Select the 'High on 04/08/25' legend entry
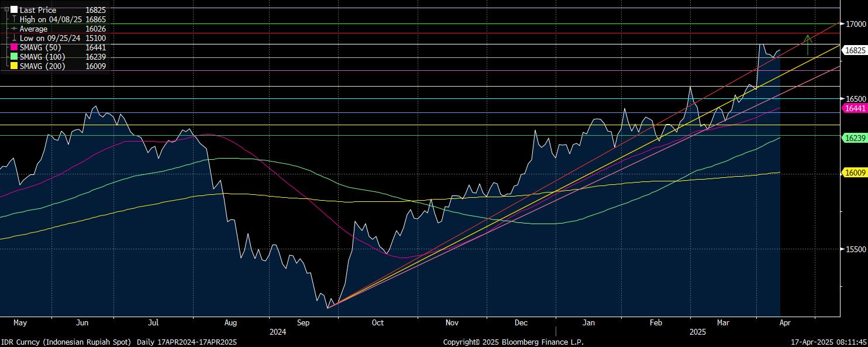 pyautogui.click(x=50, y=19)
